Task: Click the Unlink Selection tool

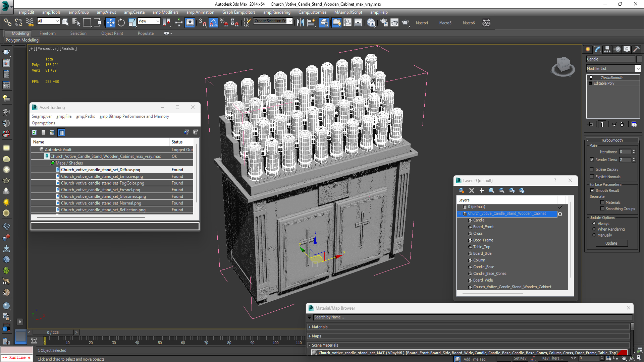Action: click(19, 22)
